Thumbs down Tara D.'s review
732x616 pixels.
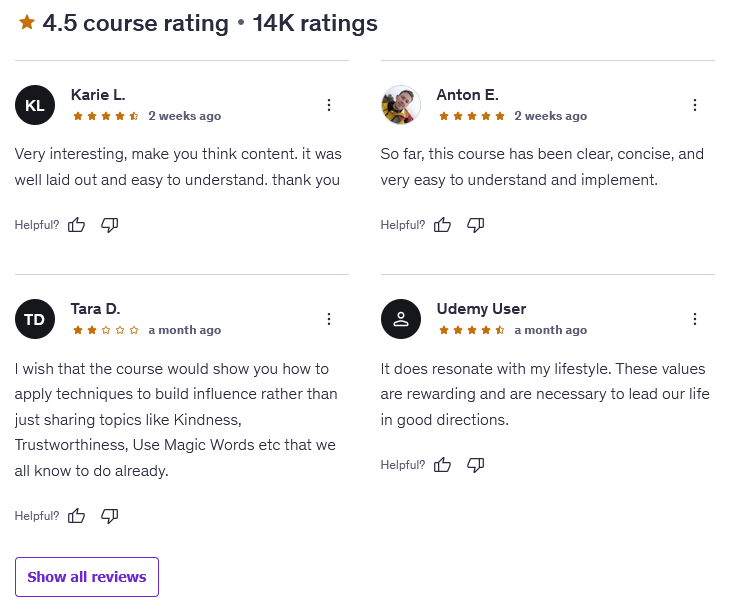point(110,516)
